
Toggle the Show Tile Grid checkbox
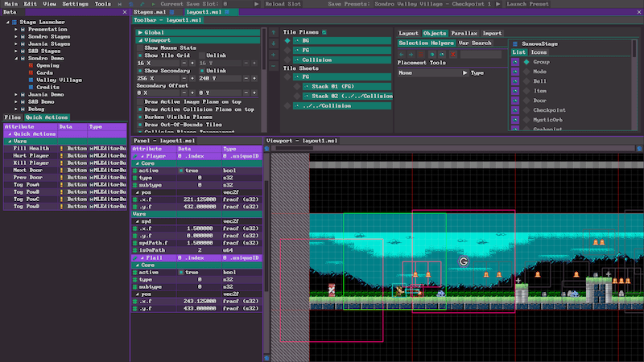[140, 55]
